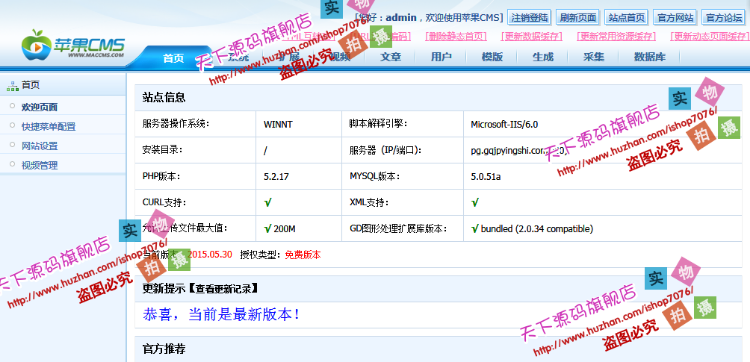
Task: Click the 刷新页面 button
Action: [x=578, y=18]
